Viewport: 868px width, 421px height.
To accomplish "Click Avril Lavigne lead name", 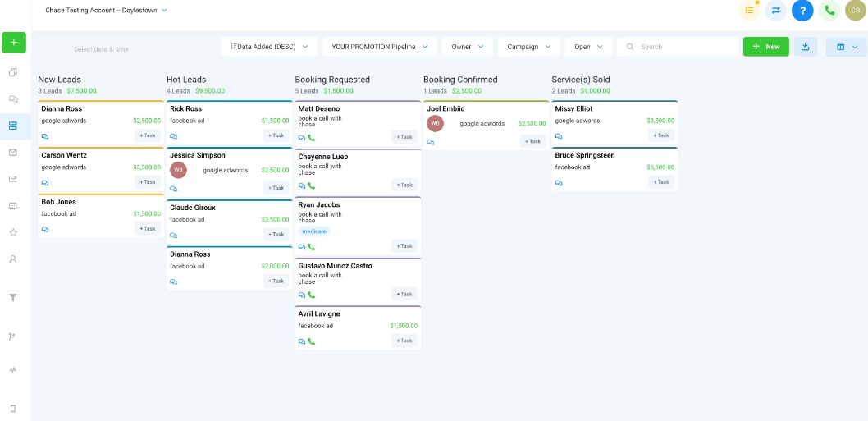I will [319, 314].
